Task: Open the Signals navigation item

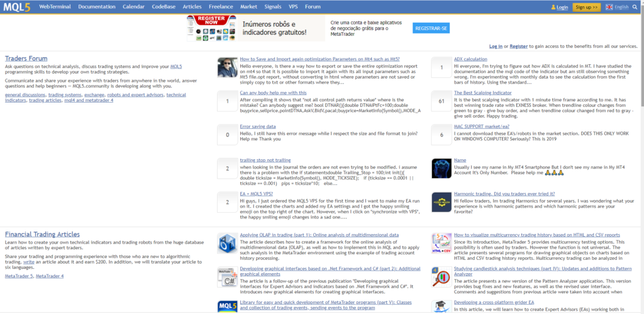Action: pos(273,7)
